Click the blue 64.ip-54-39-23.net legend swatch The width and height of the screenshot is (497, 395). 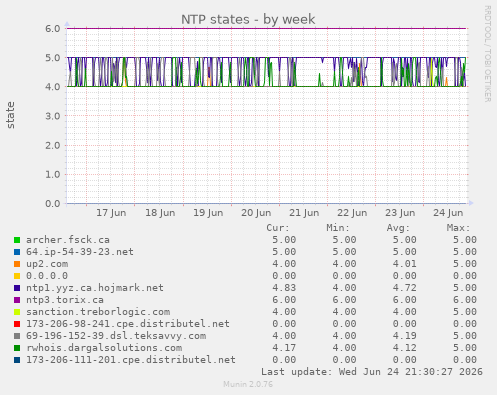tap(17, 252)
